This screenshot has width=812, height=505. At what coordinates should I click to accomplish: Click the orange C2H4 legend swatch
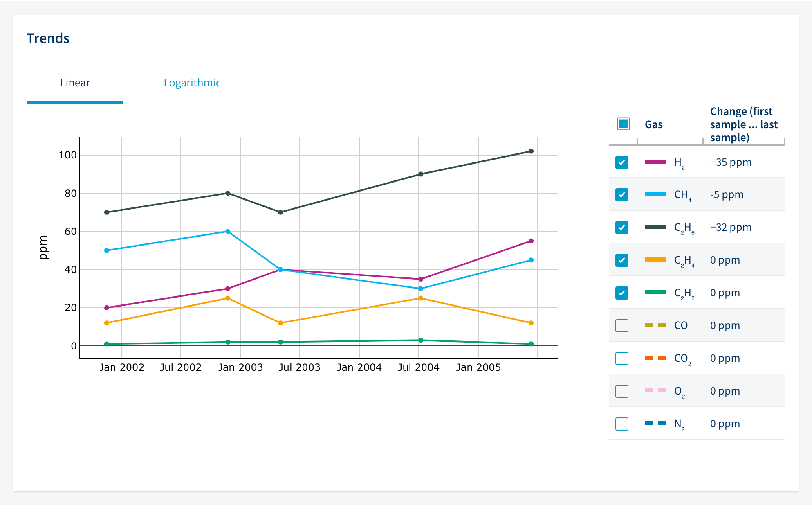tap(655, 259)
